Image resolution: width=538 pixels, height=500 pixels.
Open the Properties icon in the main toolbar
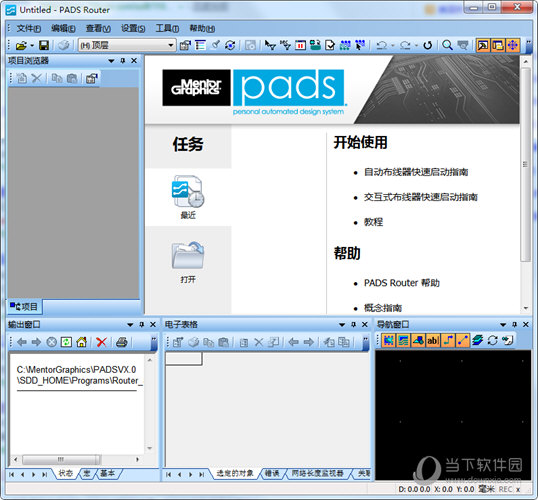(185, 45)
